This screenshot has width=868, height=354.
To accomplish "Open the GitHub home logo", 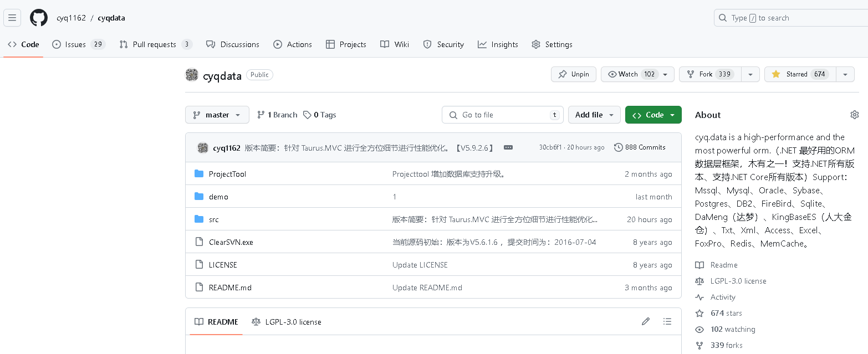I will pos(38,17).
